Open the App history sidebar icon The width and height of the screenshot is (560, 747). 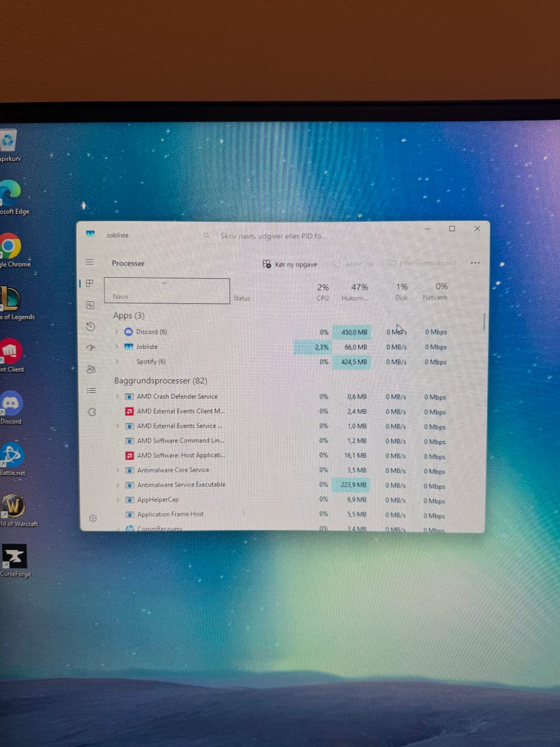(90, 326)
